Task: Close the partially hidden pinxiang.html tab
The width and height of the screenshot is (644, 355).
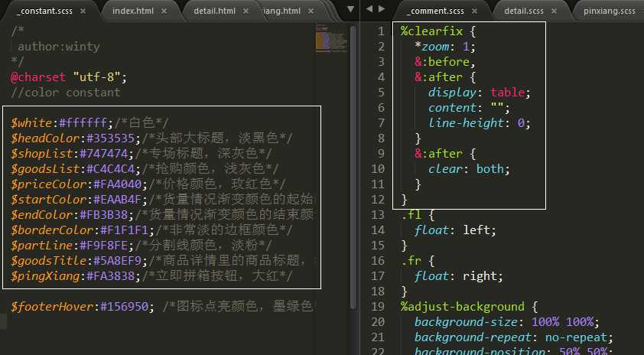Action: 311,11
